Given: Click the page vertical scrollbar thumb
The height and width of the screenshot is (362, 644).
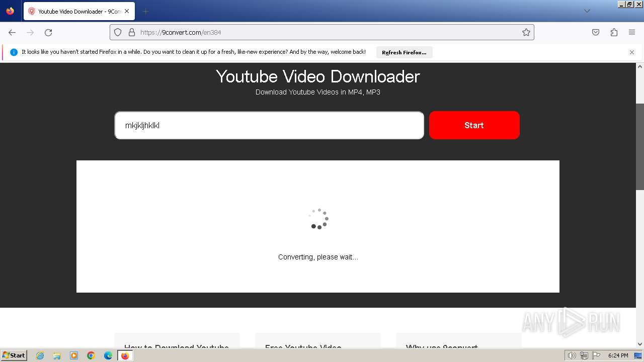Looking at the screenshot, I should coord(640,146).
